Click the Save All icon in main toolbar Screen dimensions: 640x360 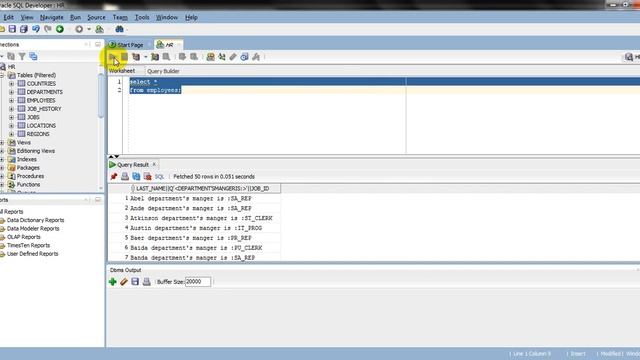click(x=24, y=29)
